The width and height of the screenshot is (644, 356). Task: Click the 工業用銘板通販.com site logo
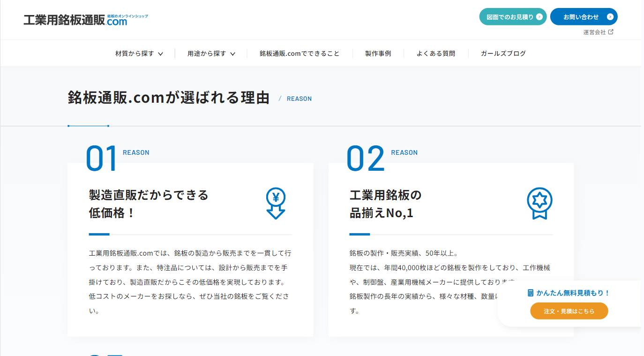pyautogui.click(x=86, y=20)
